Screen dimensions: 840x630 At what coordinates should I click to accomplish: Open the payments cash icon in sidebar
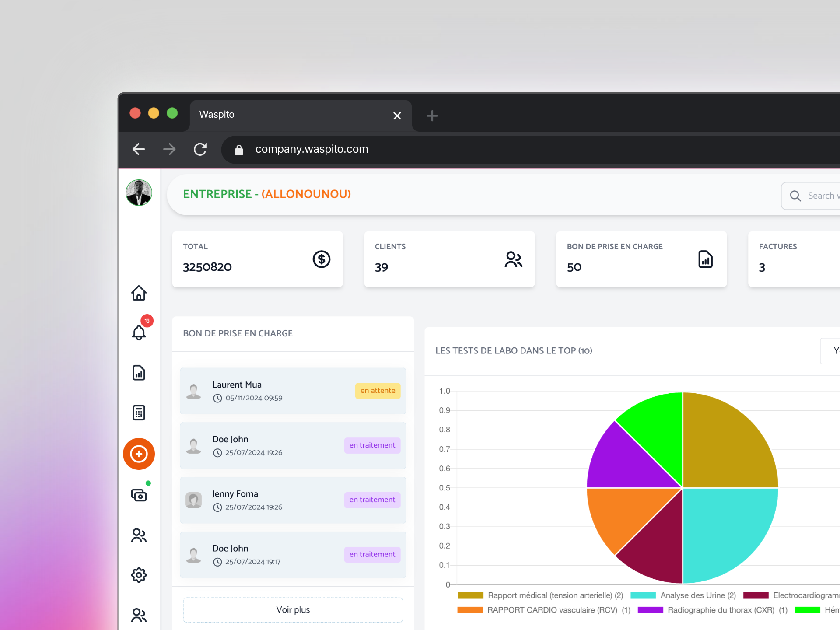(x=139, y=495)
